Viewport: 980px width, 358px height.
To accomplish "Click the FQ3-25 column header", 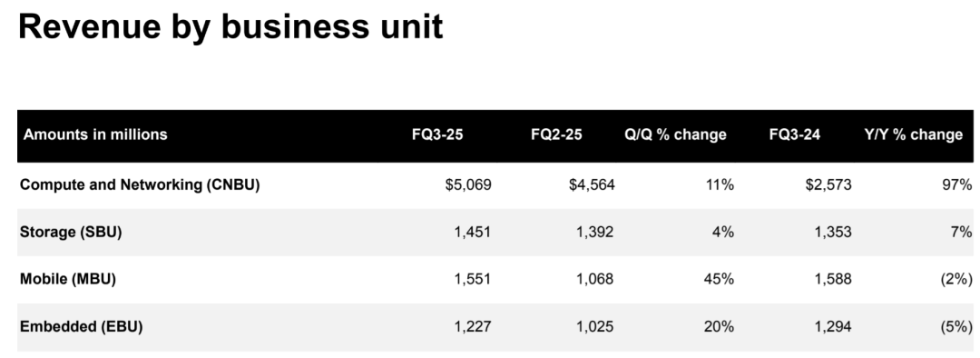I will 437,134.
